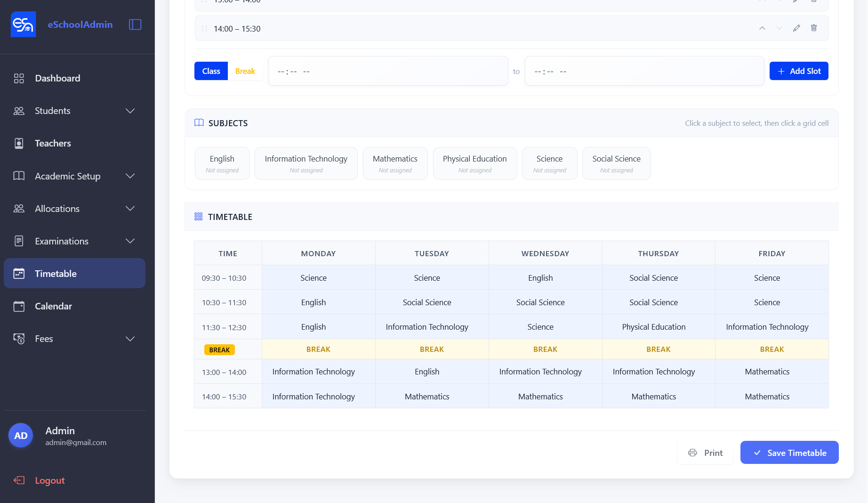The height and width of the screenshot is (503, 868).
Task: Select the Class slot type
Action: [x=211, y=71]
